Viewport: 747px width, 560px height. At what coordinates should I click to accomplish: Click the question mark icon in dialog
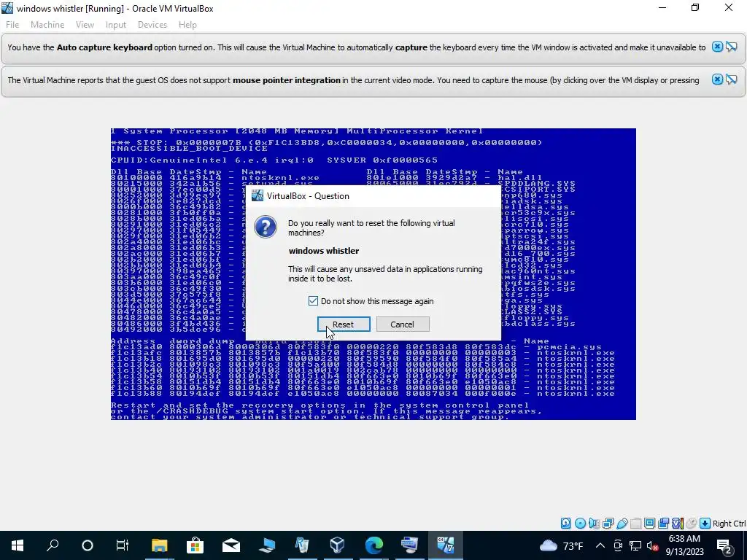click(266, 227)
